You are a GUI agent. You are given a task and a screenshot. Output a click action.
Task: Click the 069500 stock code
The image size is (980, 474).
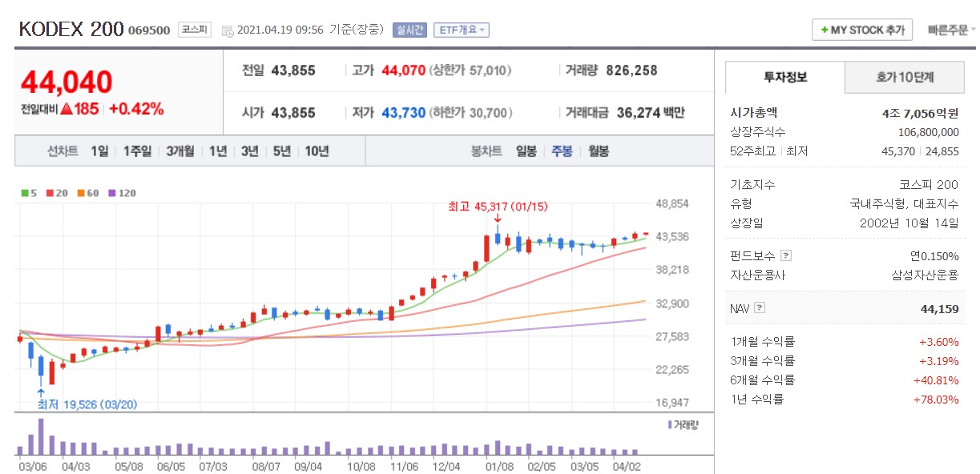pyautogui.click(x=149, y=30)
